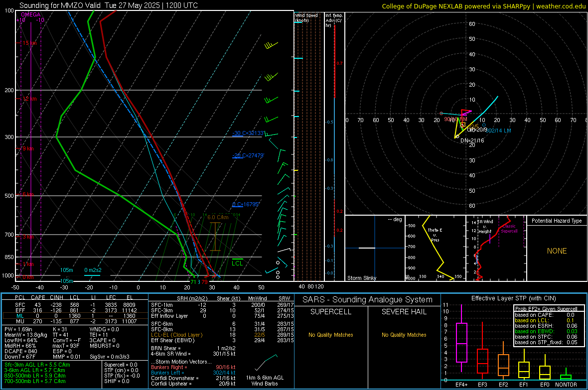Click the 'SigSvr = 0 m3/s3' value
Screen dimensions: 588x390
click(x=110, y=357)
